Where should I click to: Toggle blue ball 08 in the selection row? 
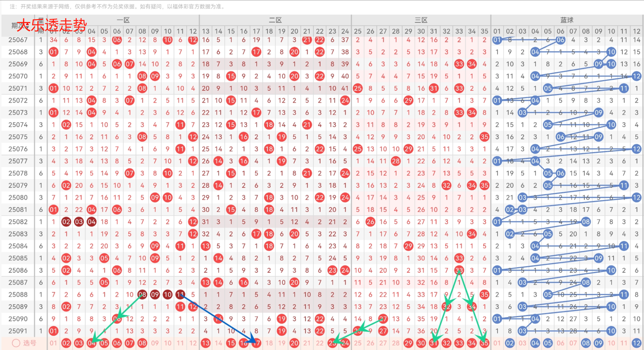pyautogui.click(x=586, y=343)
